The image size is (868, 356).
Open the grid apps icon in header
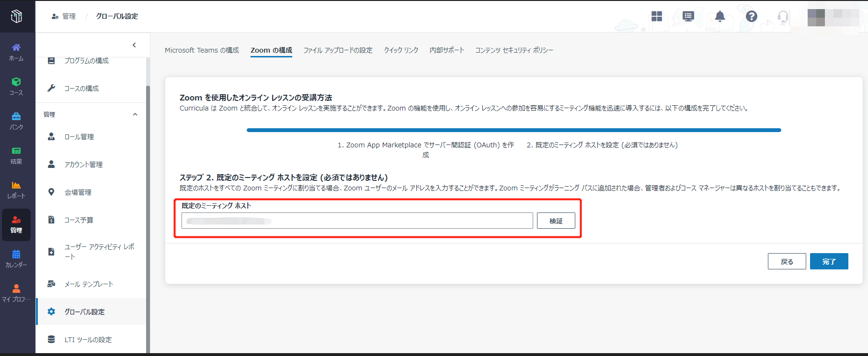(657, 16)
